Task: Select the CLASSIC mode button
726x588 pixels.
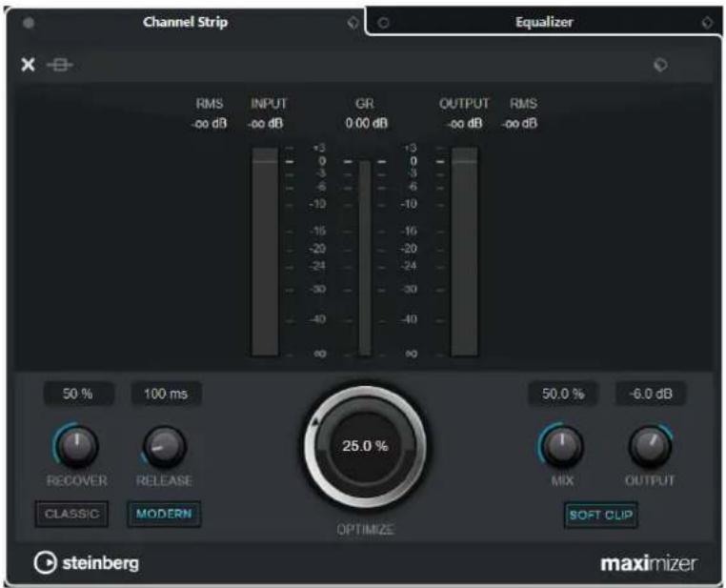Action: pyautogui.click(x=71, y=514)
